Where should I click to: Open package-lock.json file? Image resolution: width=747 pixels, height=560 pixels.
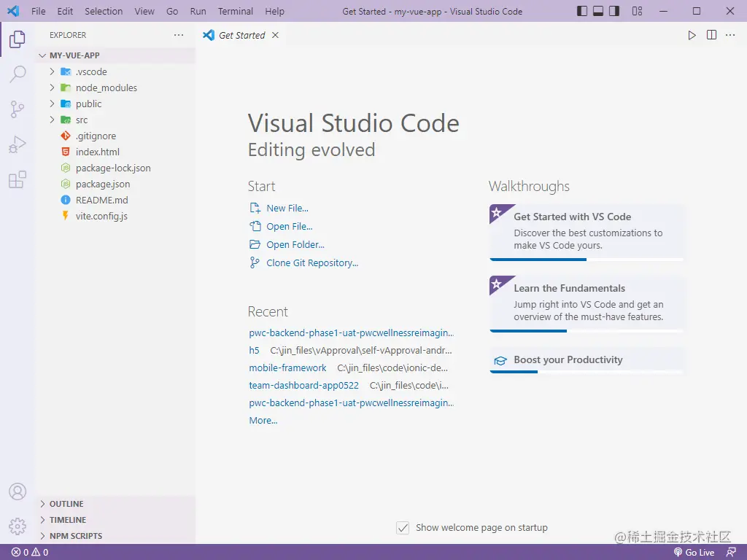(117, 168)
